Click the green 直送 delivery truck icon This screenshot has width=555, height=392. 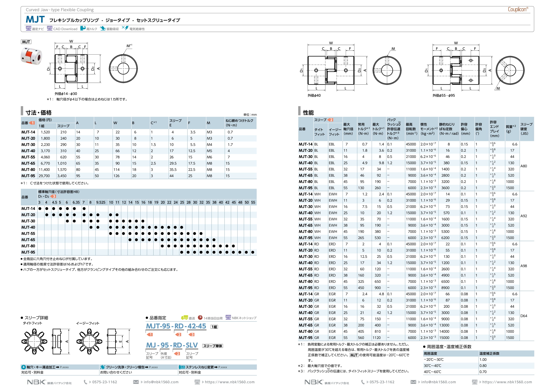tap(184, 317)
